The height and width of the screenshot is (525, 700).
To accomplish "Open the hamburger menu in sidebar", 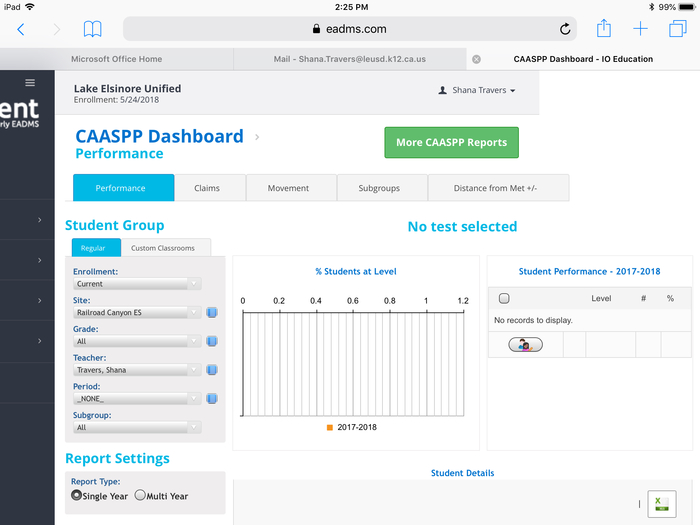I will click(x=30, y=83).
